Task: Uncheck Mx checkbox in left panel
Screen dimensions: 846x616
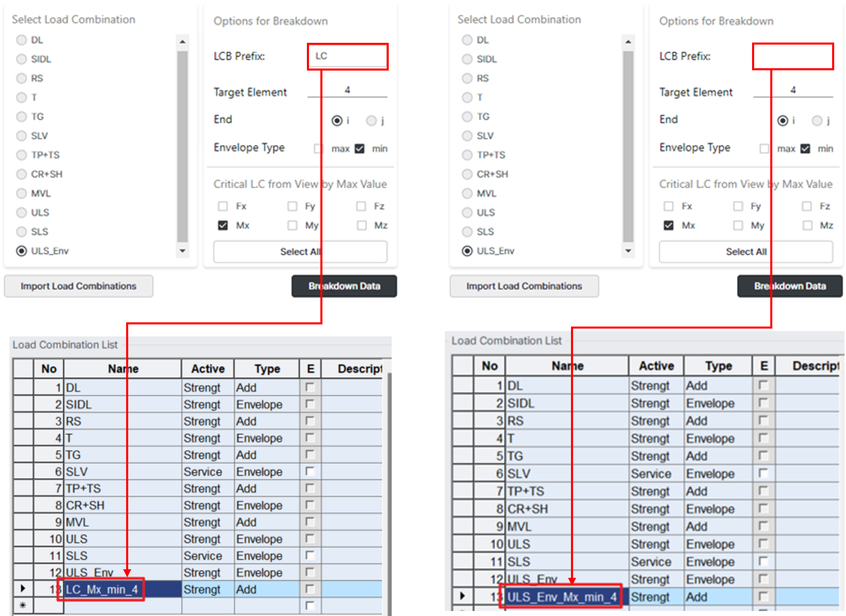Action: [x=223, y=226]
